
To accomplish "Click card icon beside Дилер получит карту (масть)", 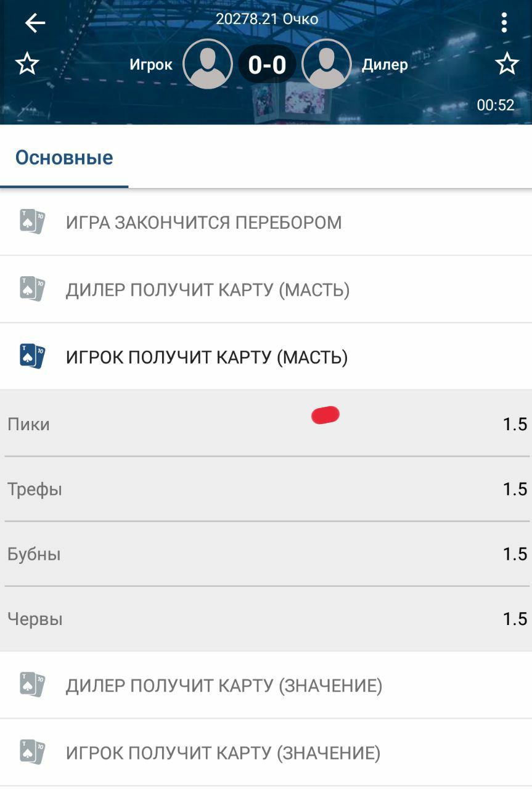I will tap(32, 289).
